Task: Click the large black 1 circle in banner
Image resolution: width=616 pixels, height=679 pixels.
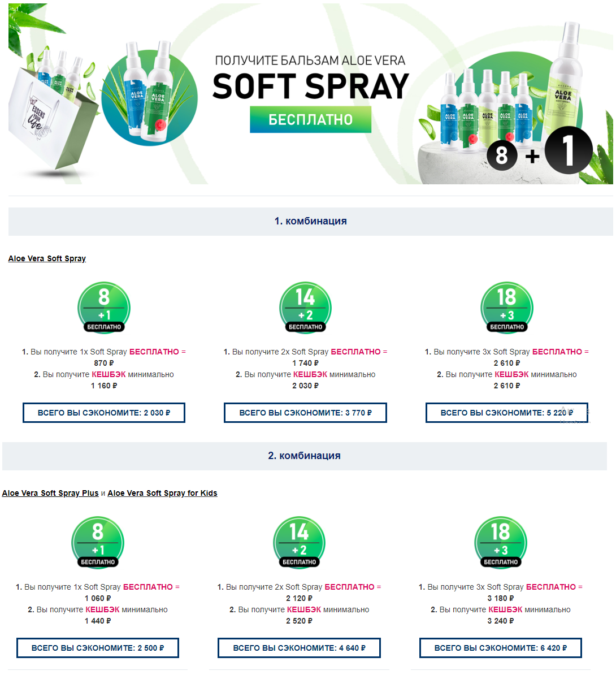Action: 569,150
